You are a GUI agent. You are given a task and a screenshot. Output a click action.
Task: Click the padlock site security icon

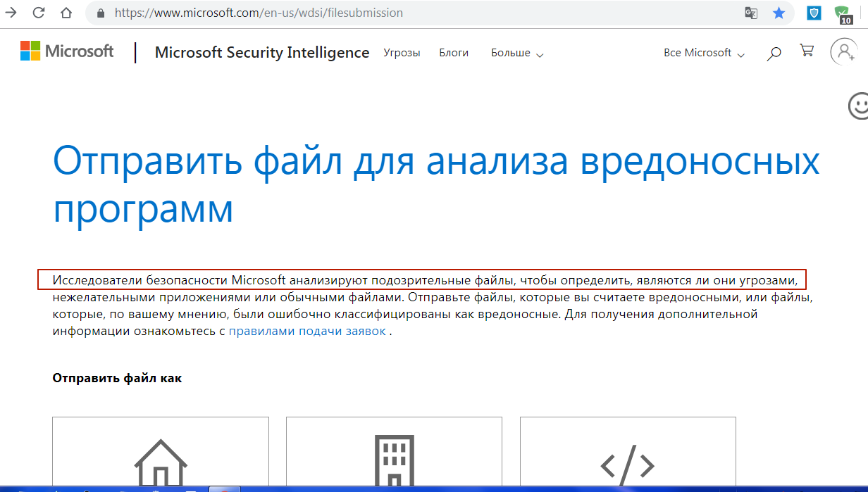coord(100,13)
